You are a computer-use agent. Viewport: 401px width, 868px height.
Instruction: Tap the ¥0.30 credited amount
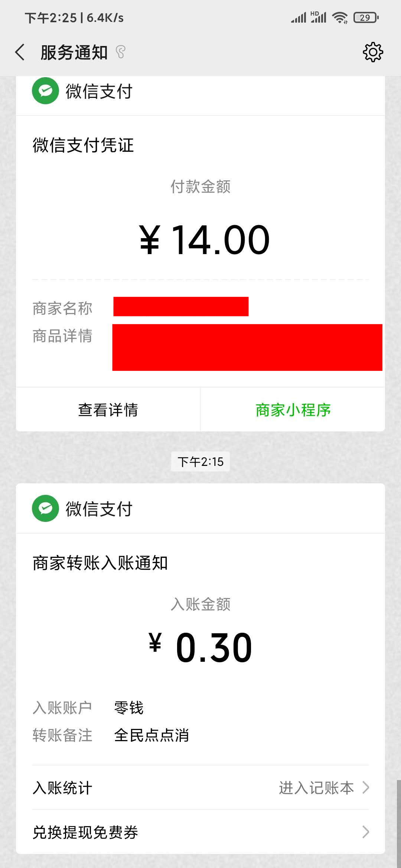[x=200, y=647]
